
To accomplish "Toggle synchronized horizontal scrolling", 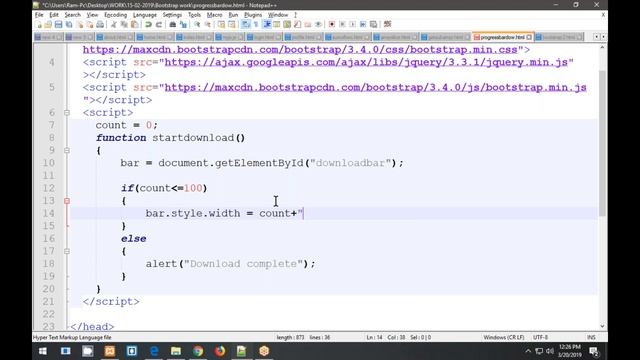I will tap(231, 24).
